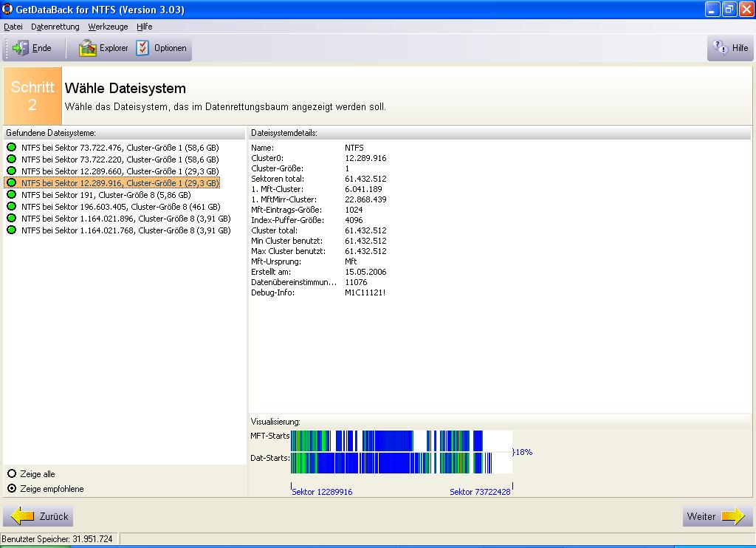The width and height of the screenshot is (756, 548).
Task: Open the Datenrettung menu
Action: (x=55, y=27)
